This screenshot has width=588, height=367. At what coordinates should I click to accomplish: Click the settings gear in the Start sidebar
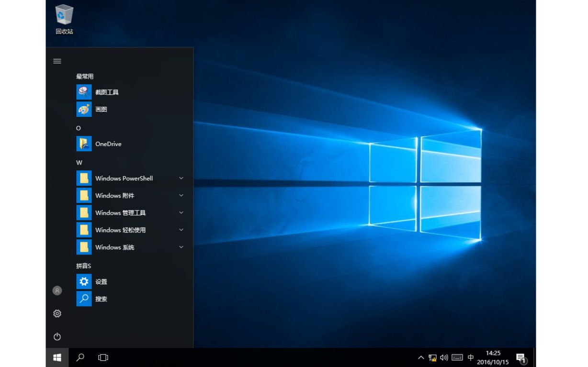pyautogui.click(x=57, y=313)
